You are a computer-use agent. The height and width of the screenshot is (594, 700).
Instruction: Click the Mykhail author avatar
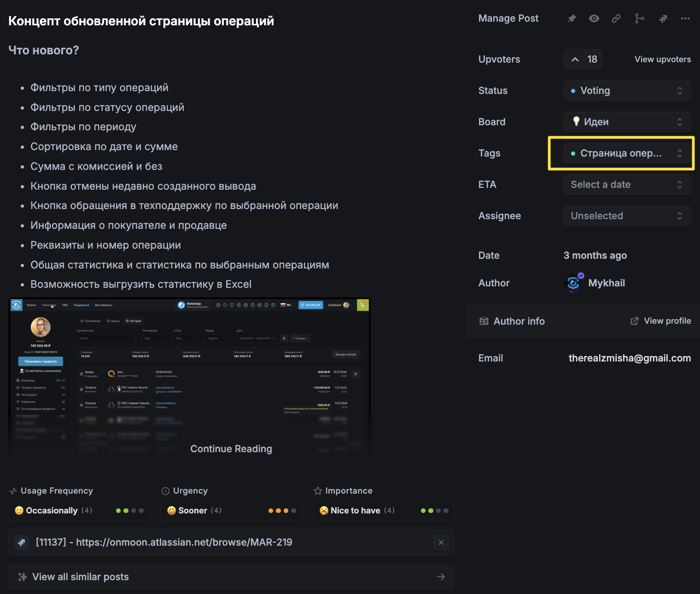point(573,283)
